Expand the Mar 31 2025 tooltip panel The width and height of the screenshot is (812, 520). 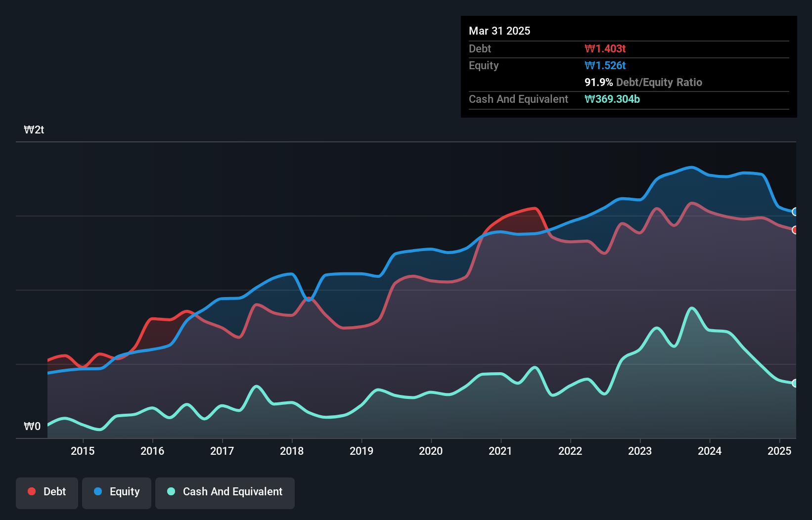coord(499,31)
